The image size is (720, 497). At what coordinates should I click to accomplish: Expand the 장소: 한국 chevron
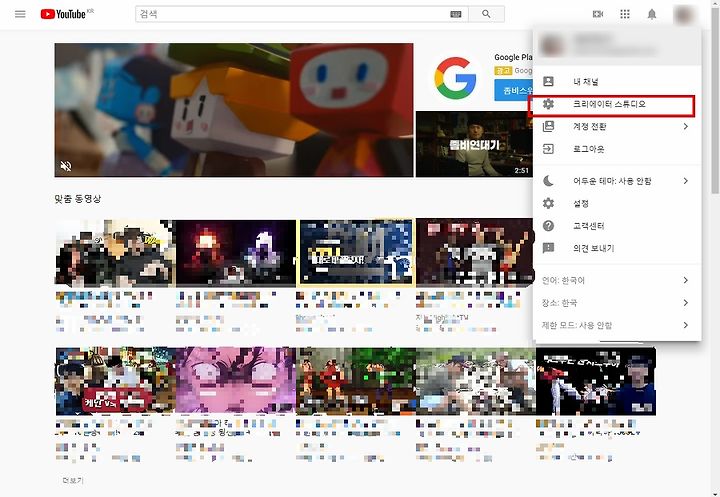point(686,303)
